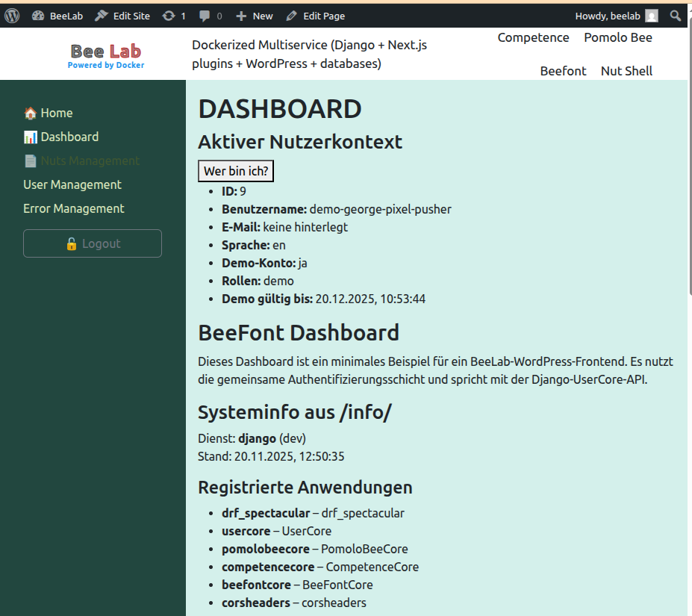Click the Logout button in sidebar
Viewport: 692px width, 616px height.
tap(93, 243)
